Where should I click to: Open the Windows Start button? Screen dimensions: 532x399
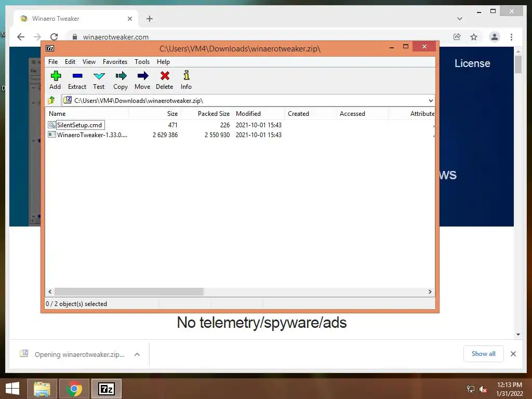[x=12, y=389]
